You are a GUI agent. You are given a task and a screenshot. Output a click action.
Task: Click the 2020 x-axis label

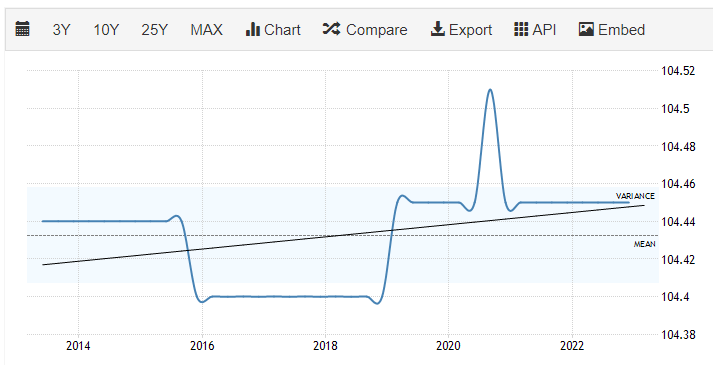click(448, 346)
